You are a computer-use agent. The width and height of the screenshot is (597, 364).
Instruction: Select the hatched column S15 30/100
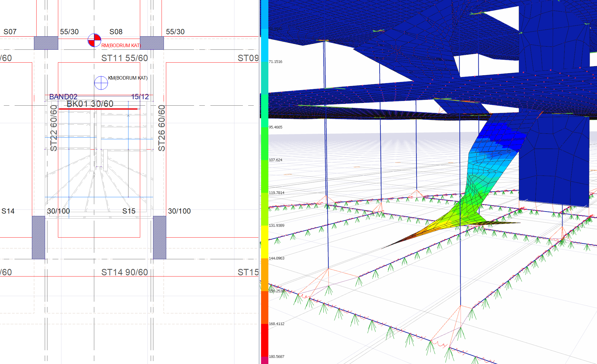[159, 237]
